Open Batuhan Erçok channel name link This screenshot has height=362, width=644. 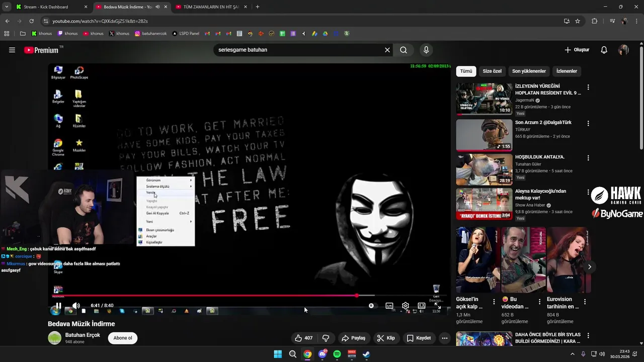click(x=83, y=335)
